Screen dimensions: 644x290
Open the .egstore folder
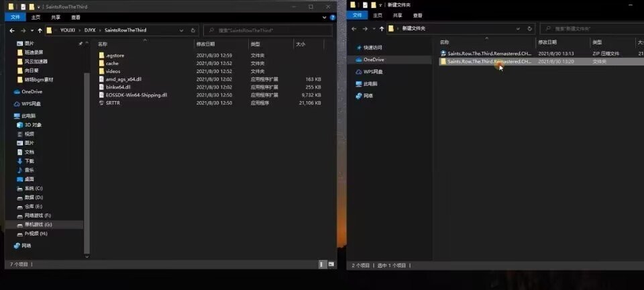(115, 55)
